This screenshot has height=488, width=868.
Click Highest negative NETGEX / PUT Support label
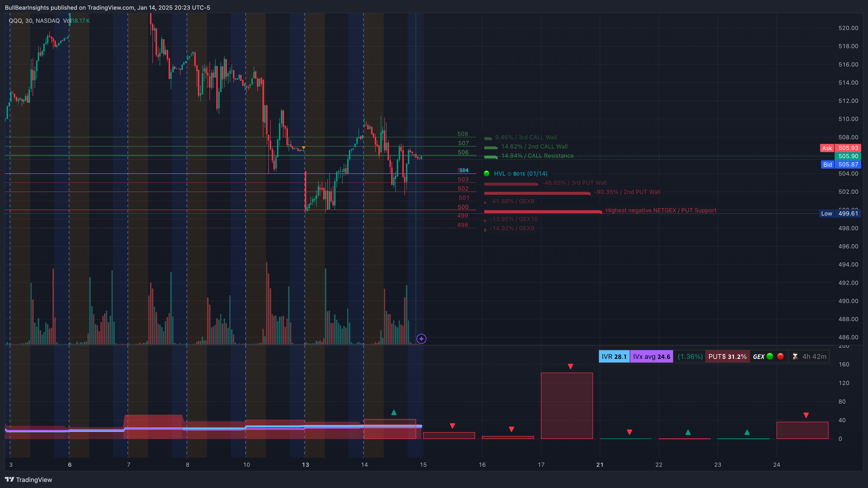[661, 210]
